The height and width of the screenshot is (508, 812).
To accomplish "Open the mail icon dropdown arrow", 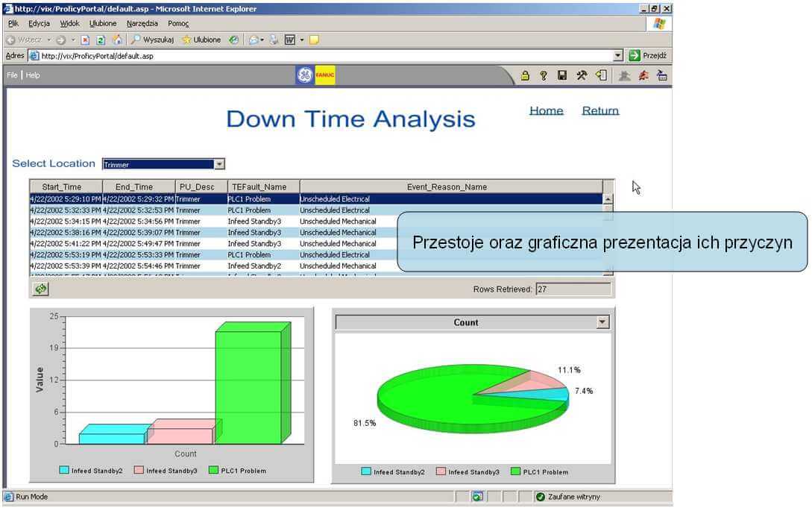I will pos(262,40).
